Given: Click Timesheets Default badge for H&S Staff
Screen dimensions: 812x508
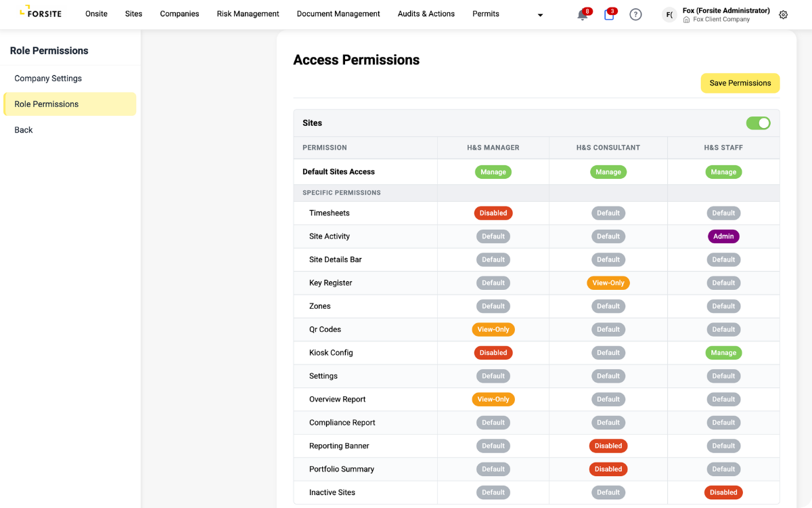Looking at the screenshot, I should tap(723, 213).
